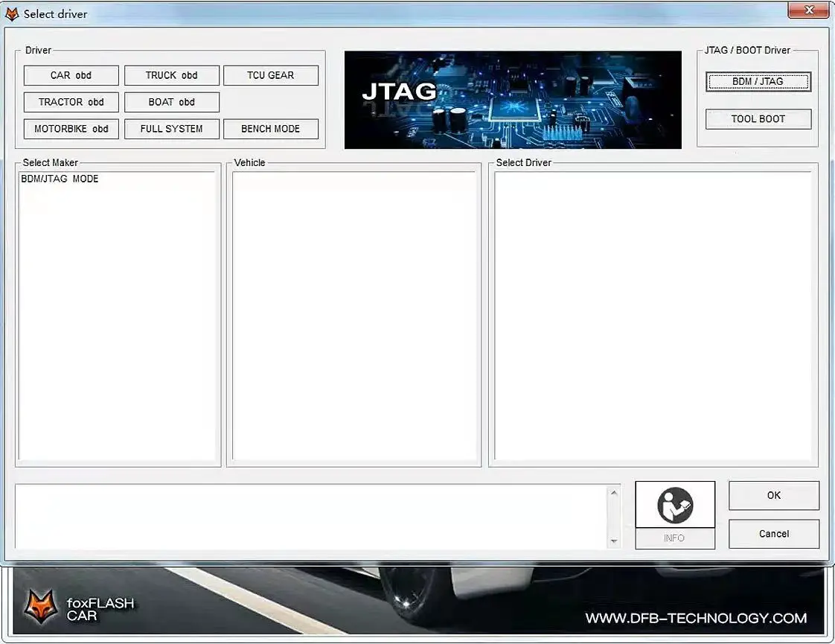The width and height of the screenshot is (835, 644).
Task: Select the TRUCK obd driver
Action: (x=171, y=75)
